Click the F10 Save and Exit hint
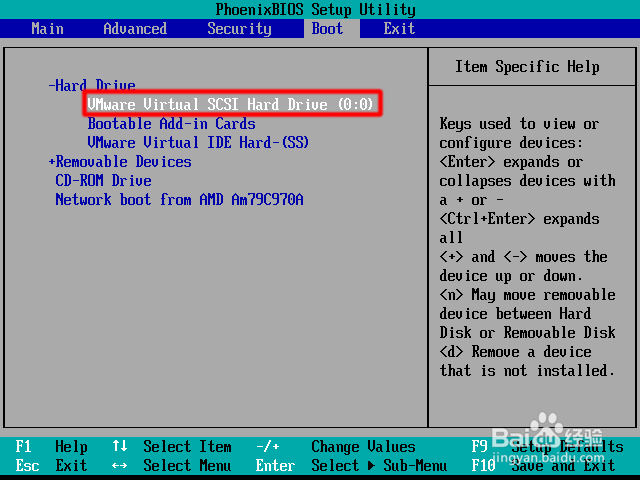The image size is (640, 480). [543, 465]
